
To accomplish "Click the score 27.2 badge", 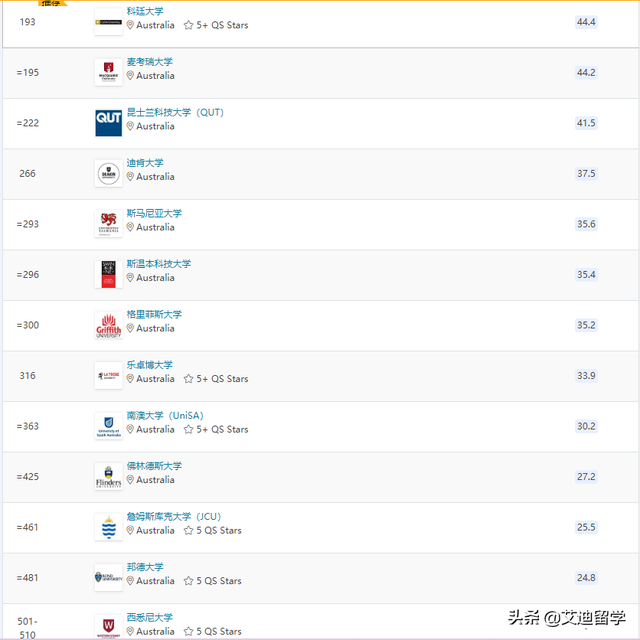I will tap(586, 477).
